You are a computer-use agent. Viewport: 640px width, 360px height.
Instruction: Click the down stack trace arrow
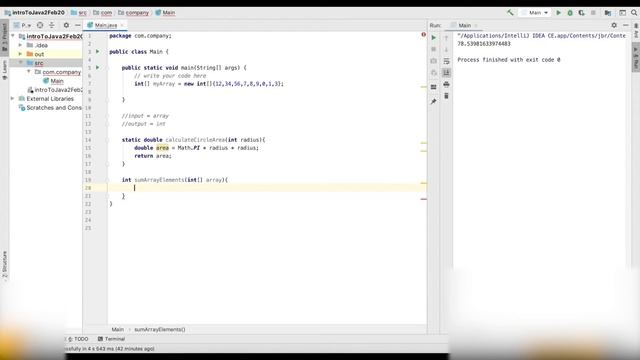click(447, 49)
